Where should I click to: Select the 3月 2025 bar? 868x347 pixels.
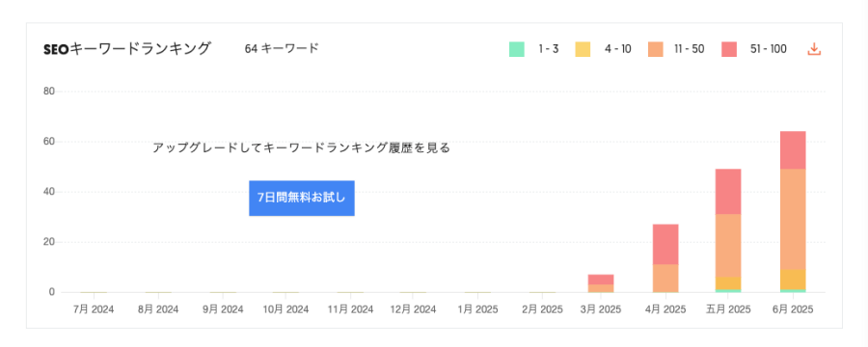coord(601,283)
